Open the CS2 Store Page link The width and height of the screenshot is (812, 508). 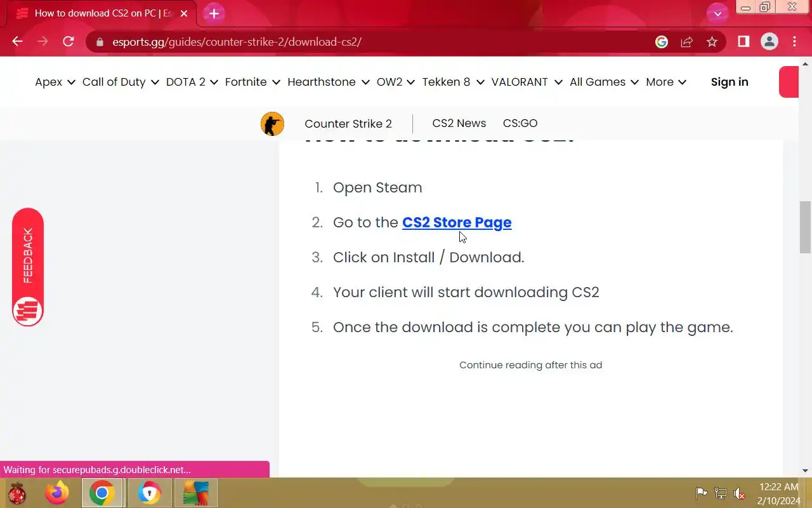457,222
